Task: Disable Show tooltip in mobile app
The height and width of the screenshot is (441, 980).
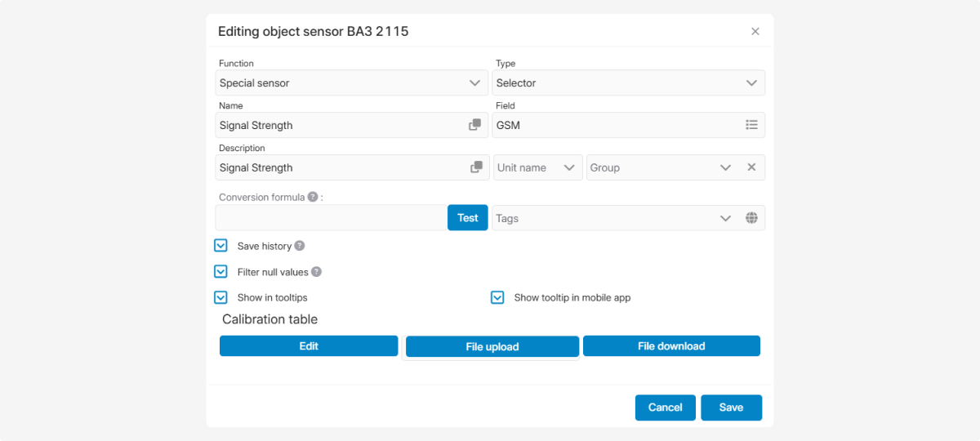Action: coord(497,297)
